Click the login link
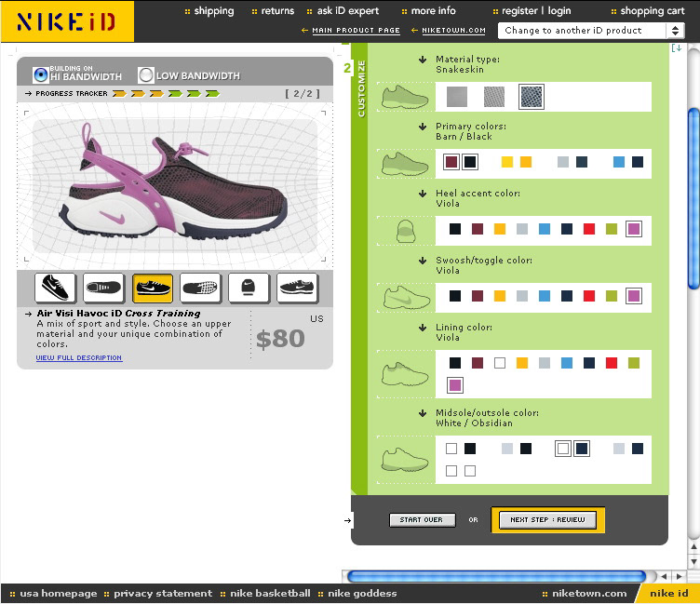 [x=559, y=11]
